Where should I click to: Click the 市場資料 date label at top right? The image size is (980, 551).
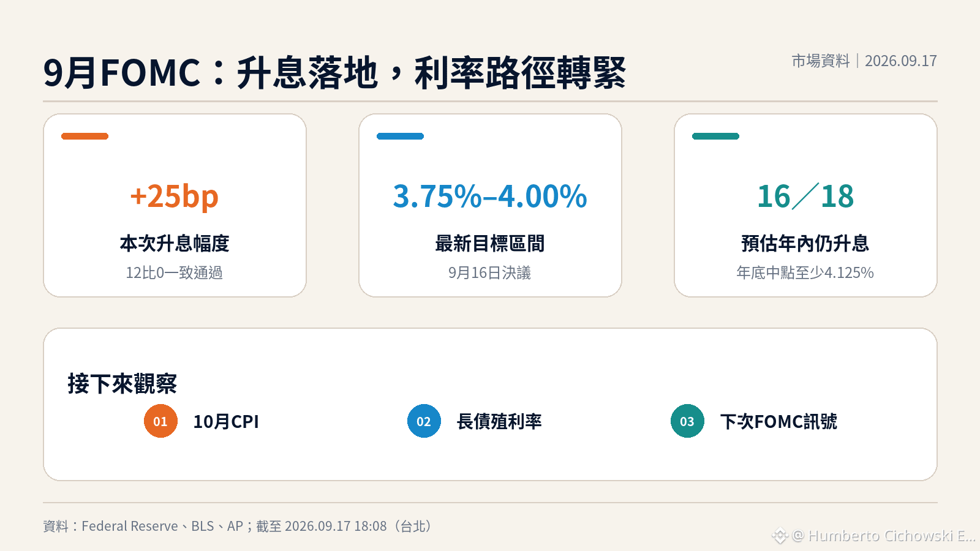pyautogui.click(x=864, y=61)
